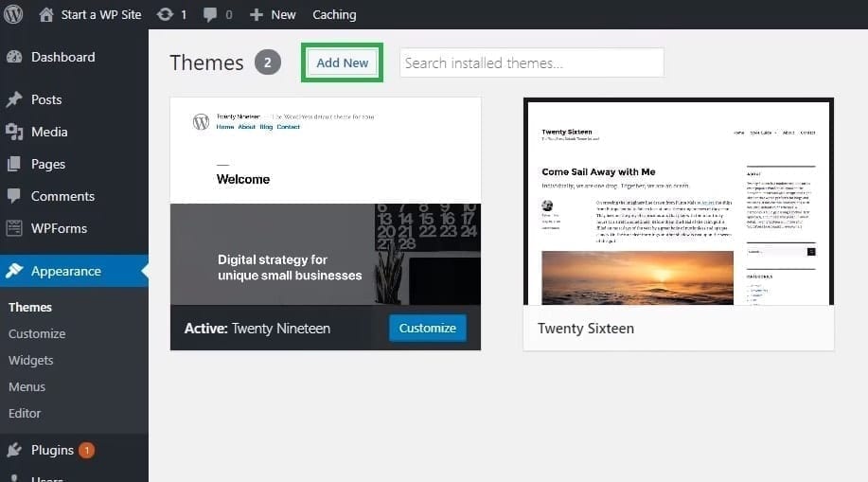Screen dimensions: 868x482
Task: Open the WordPress logo menu
Action: tap(13, 14)
